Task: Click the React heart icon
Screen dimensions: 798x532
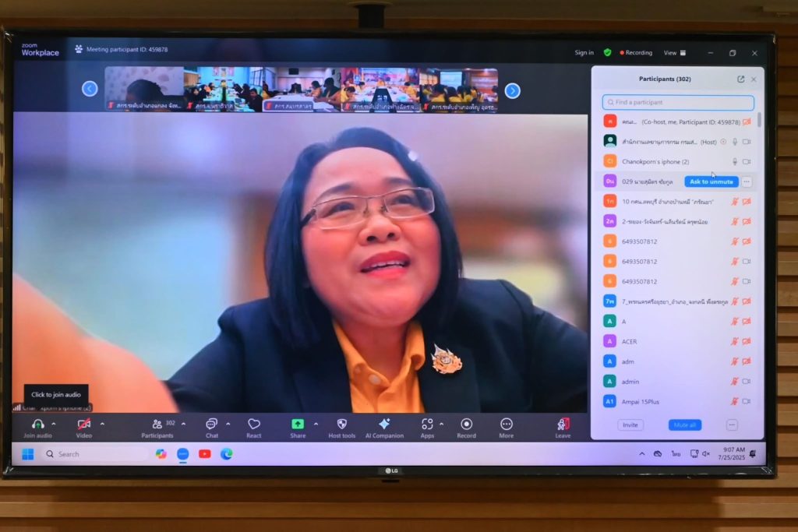Action: click(253, 425)
